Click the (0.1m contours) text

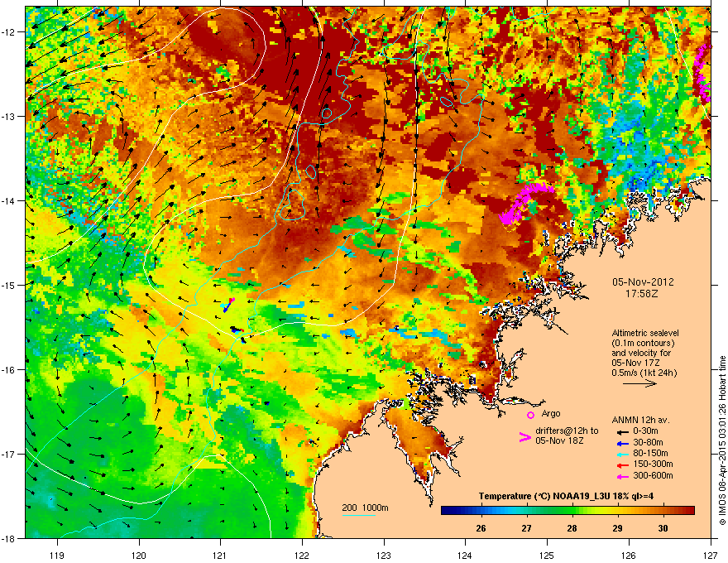point(643,343)
